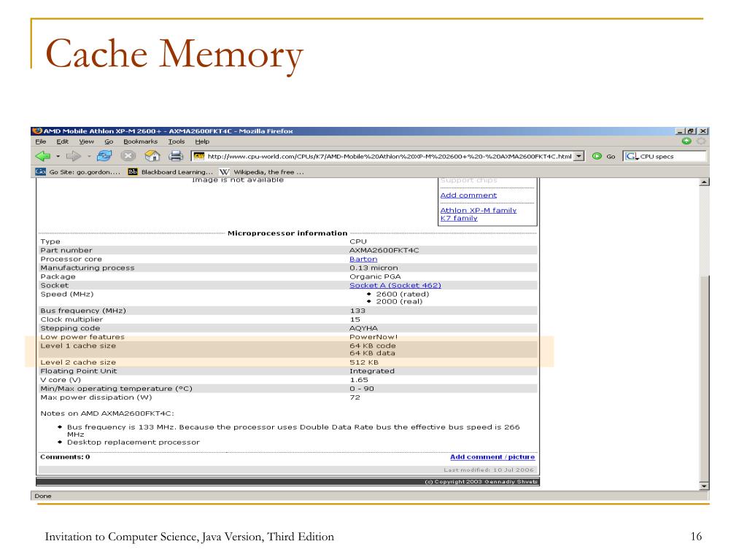Screen dimensions: 747x560
Task: Expand the address bar URL dropdown
Action: [578, 156]
